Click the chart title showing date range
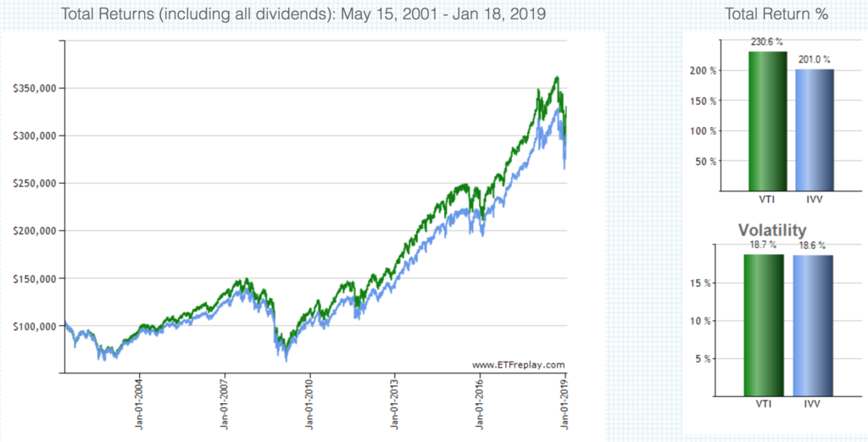 (303, 14)
